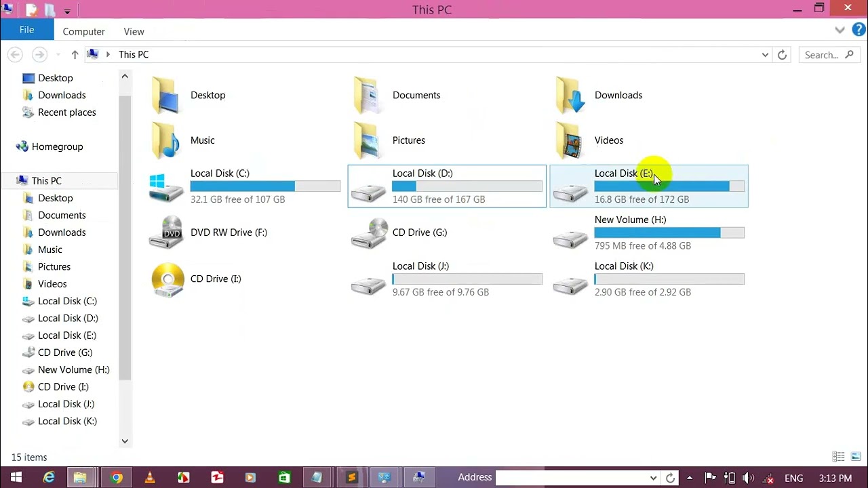Select Local Disk (E:) in navigation pane
Screen dimensions: 868x488
[x=66, y=335]
